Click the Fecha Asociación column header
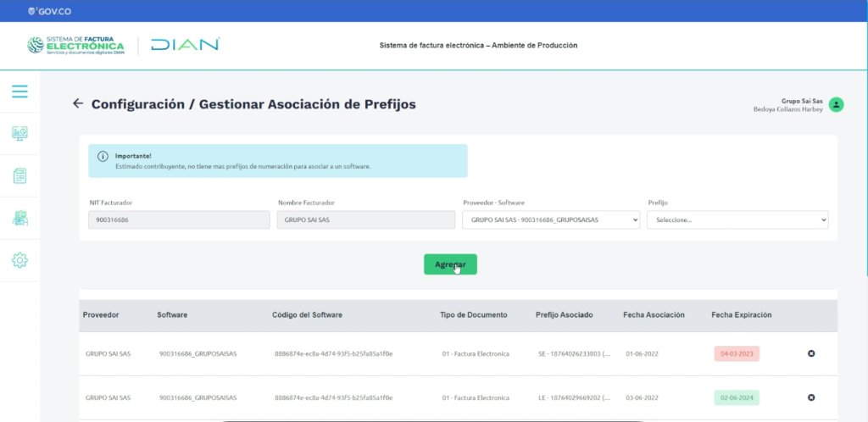Image resolution: width=868 pixels, height=422 pixels. pyautogui.click(x=654, y=314)
